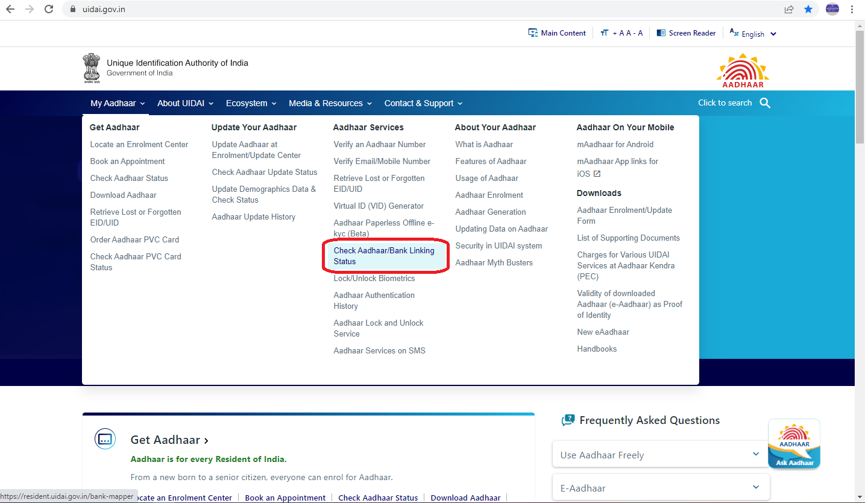Screen dimensions: 868x503
Task: Open Aadhaar Paperless Offline e-kyc
Action: [x=384, y=229]
